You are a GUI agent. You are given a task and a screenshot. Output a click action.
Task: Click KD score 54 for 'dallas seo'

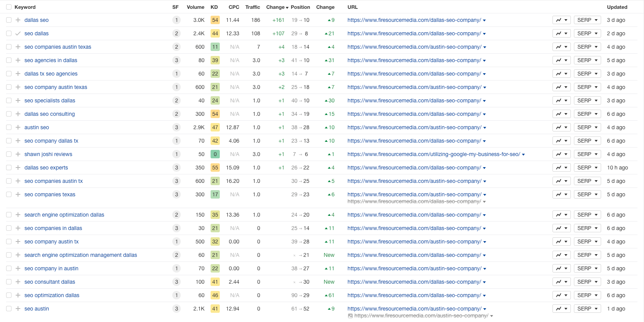point(215,20)
